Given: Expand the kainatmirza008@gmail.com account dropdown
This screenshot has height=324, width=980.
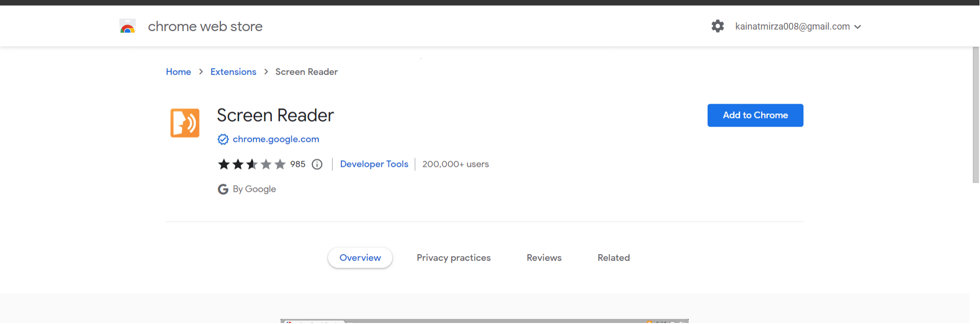Looking at the screenshot, I should pos(798,27).
